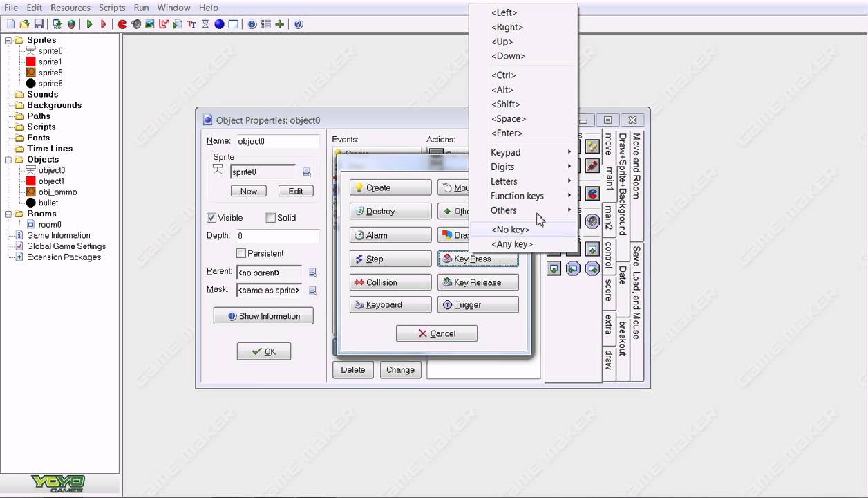Image resolution: width=868 pixels, height=498 pixels.
Task: Click the Collision event button
Action: 390,282
